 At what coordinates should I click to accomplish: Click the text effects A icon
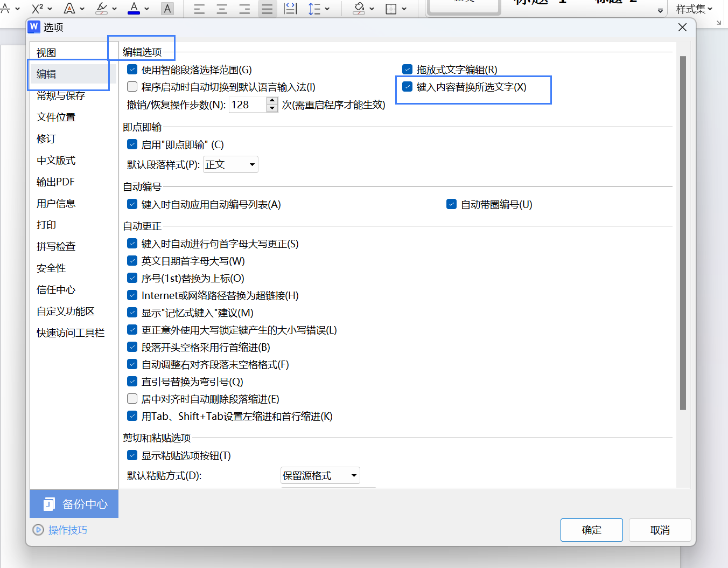pyautogui.click(x=69, y=9)
